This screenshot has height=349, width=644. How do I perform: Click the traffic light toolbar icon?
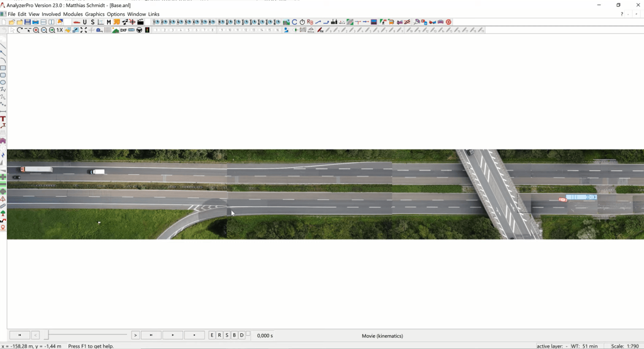[x=147, y=30]
